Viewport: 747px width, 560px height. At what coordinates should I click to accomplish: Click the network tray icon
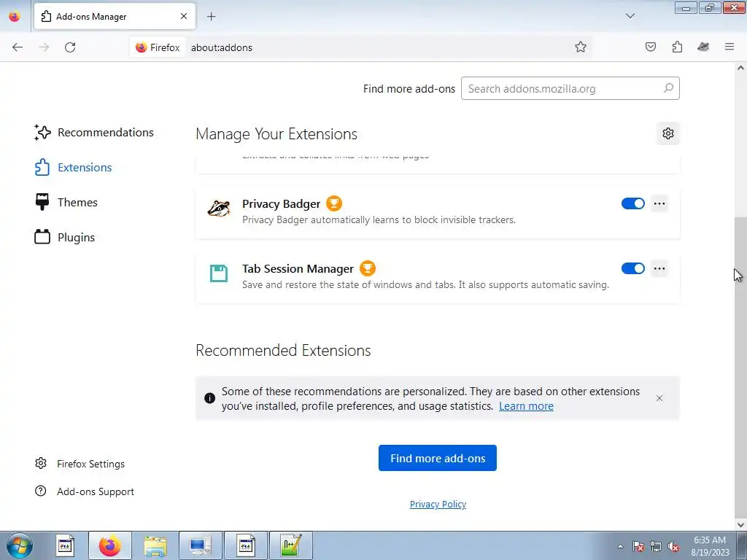click(656, 546)
